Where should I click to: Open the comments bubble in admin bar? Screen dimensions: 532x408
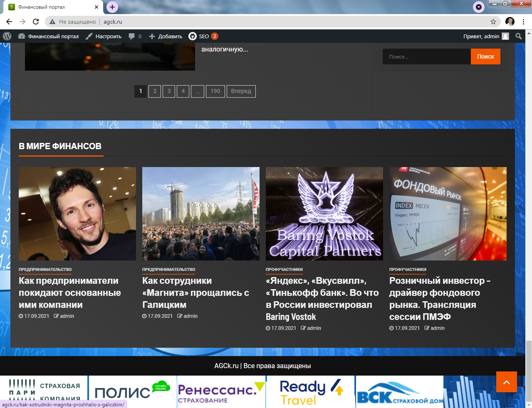coord(135,36)
